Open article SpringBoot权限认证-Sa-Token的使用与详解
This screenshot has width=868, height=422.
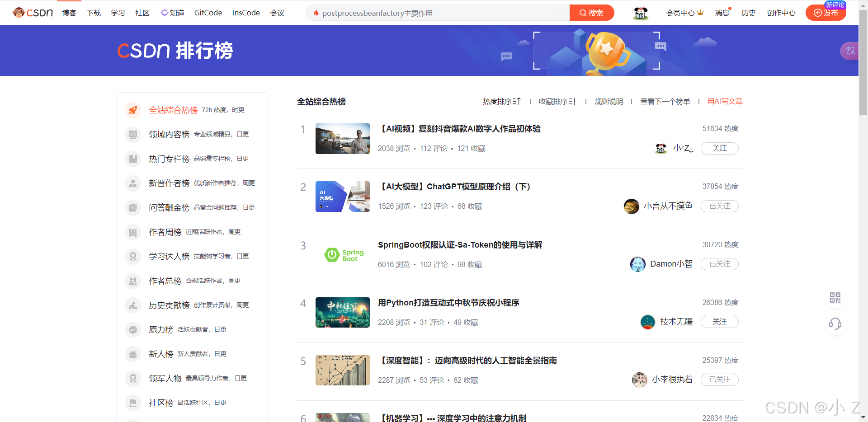click(x=460, y=245)
